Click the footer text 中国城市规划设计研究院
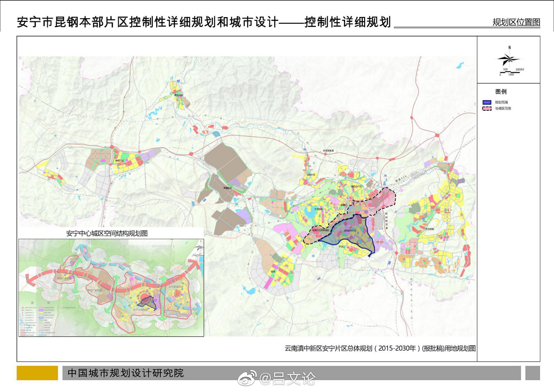 click(x=126, y=373)
